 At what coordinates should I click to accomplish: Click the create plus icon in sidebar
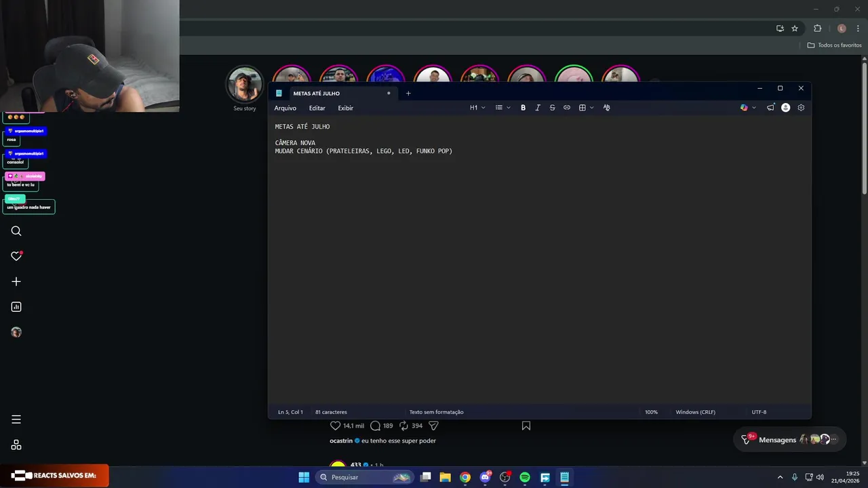tap(16, 281)
